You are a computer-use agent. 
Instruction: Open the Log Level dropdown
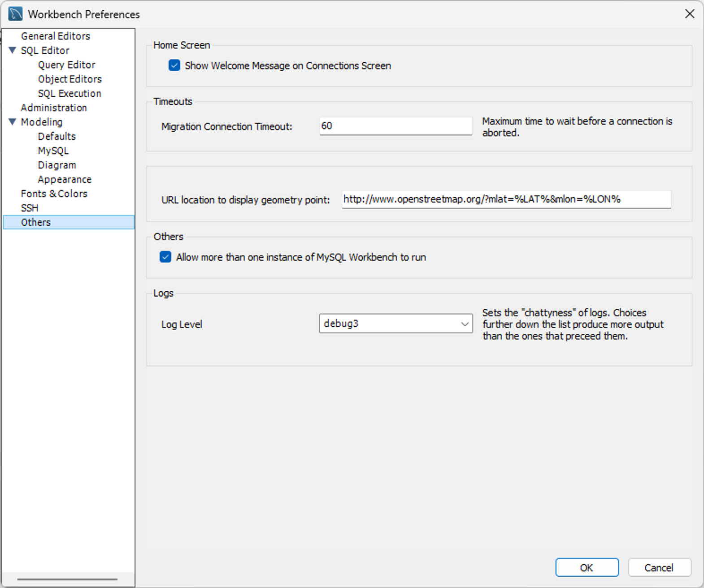point(396,324)
